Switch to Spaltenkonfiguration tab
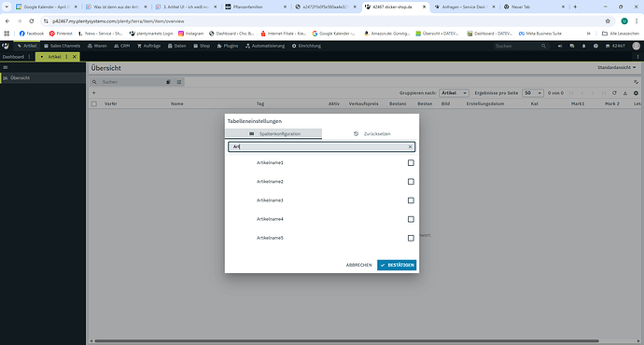The image size is (644, 345). [273, 133]
